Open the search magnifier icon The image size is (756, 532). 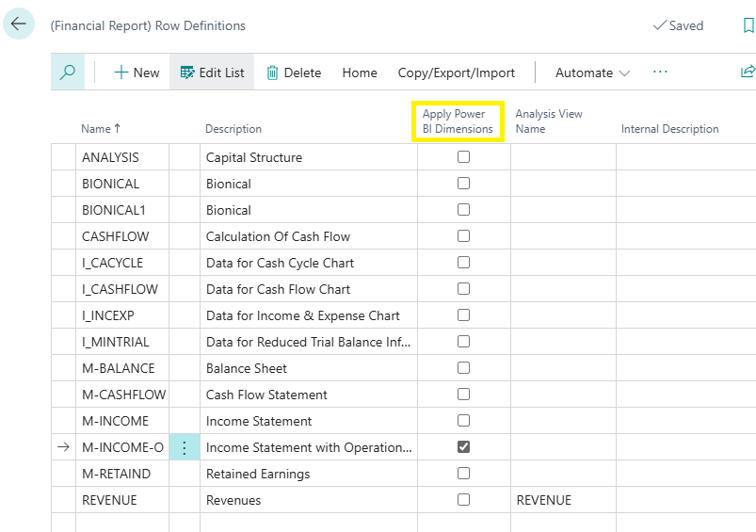pos(67,73)
